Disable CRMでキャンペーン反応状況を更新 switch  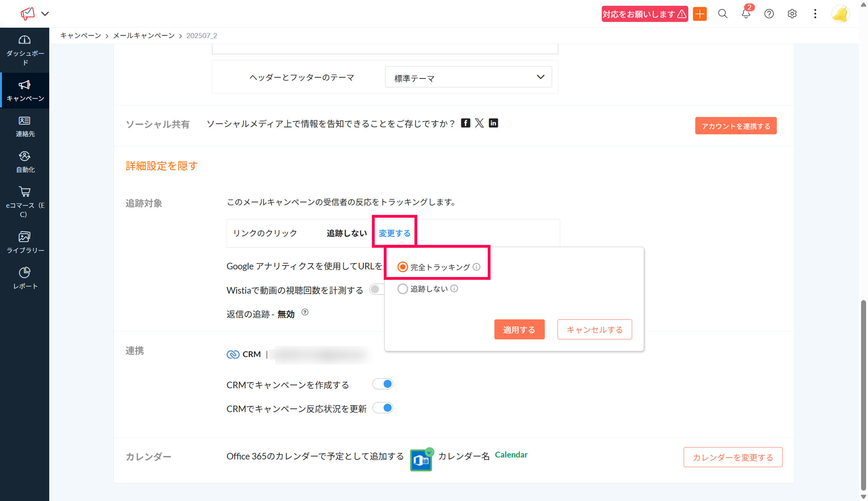click(383, 408)
